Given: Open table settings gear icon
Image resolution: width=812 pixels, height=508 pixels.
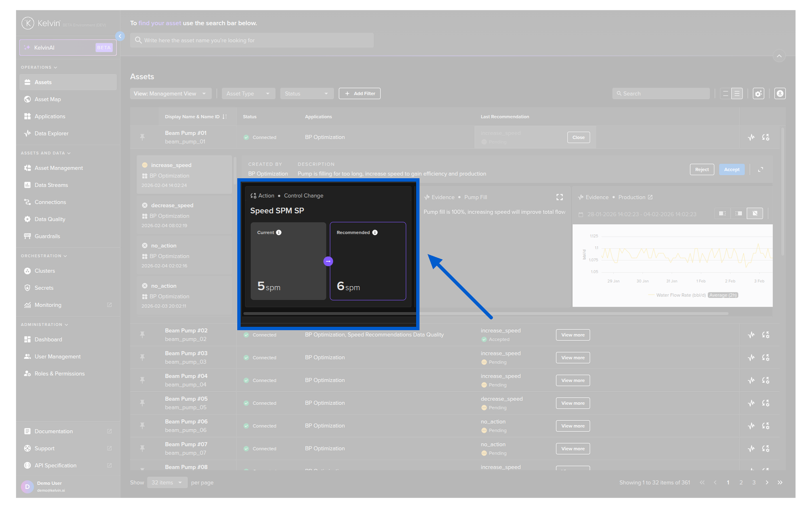Looking at the screenshot, I should (758, 94).
